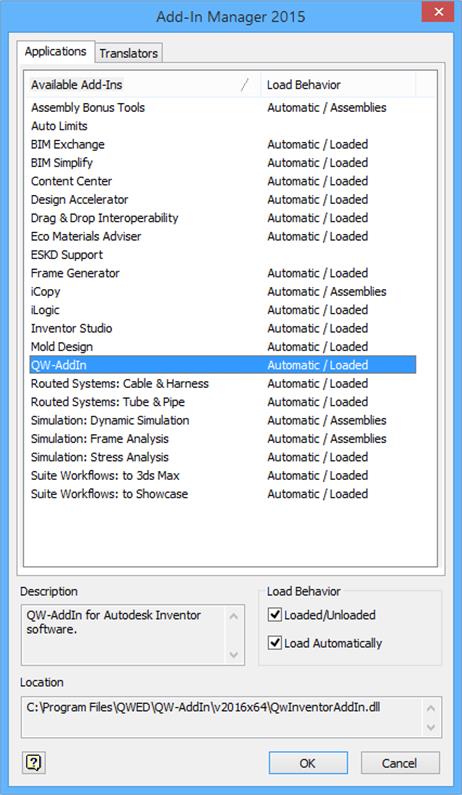Viewport: 462px width, 795px height.
Task: Choose Frame Generator in the list
Action: [223, 273]
